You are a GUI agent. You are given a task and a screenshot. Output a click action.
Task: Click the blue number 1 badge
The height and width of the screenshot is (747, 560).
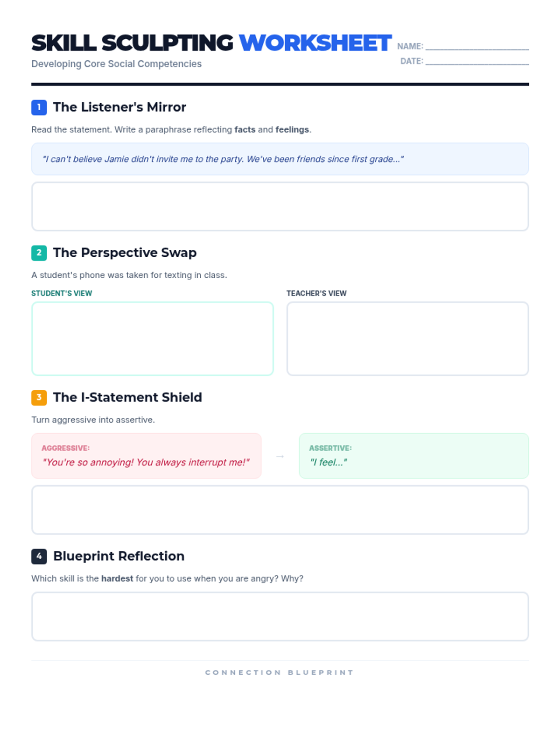click(x=39, y=107)
